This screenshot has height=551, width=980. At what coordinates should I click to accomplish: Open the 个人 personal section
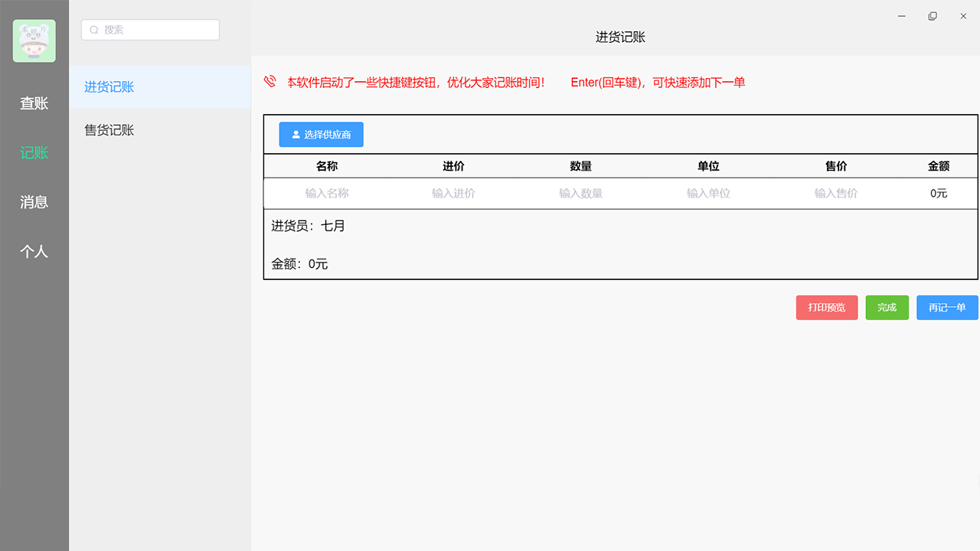coord(34,251)
